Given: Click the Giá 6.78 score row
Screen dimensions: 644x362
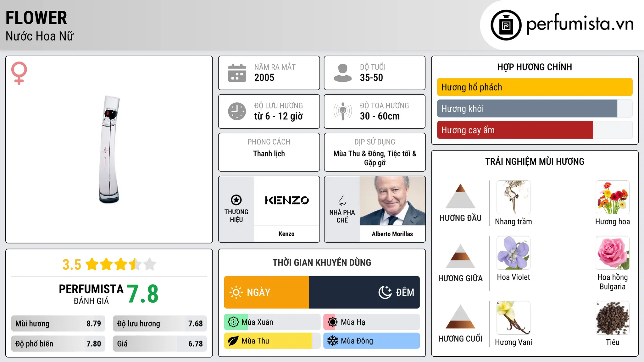Looking at the screenshot, I should coord(160,344).
